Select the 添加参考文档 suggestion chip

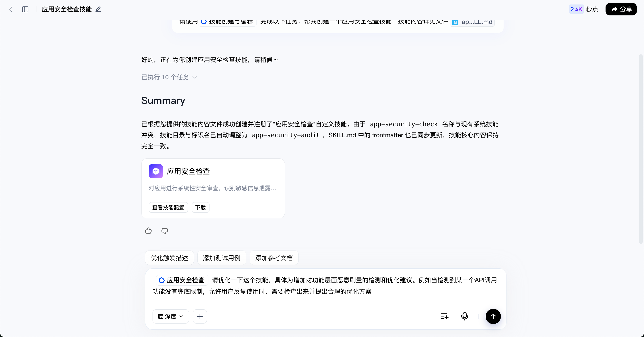click(x=274, y=258)
